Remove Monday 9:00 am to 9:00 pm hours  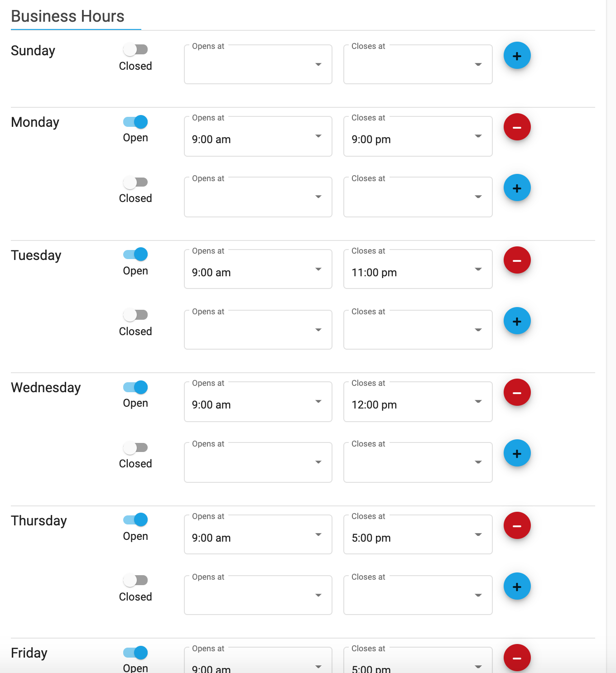(517, 127)
